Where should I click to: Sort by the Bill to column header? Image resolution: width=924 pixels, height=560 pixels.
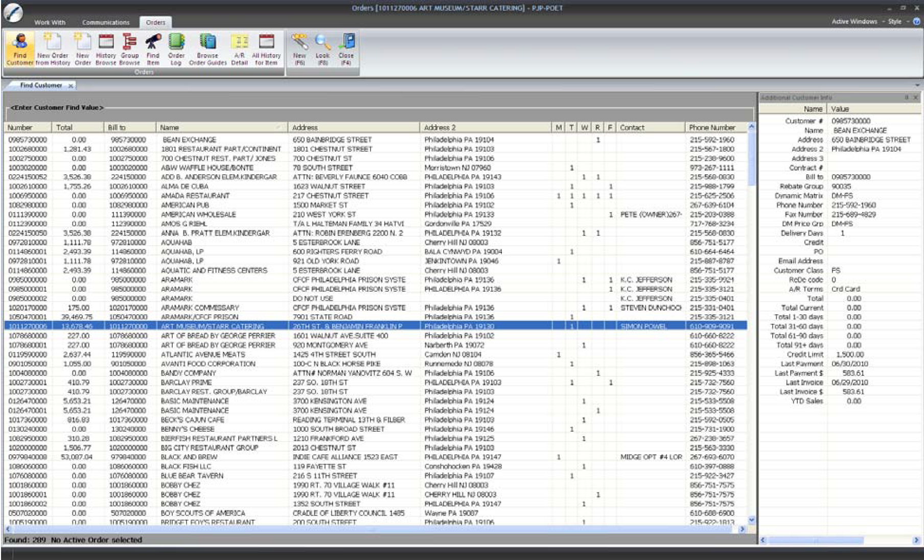(x=129, y=127)
